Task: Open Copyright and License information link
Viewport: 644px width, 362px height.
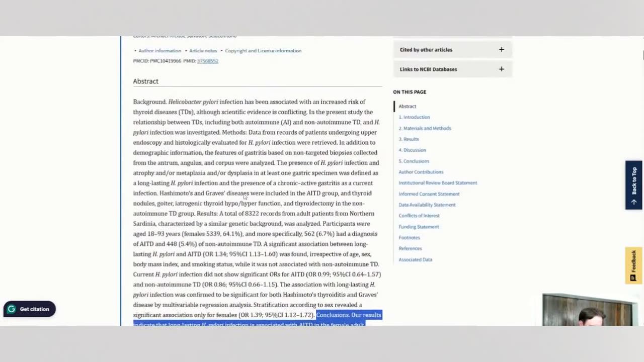Action: (263, 51)
